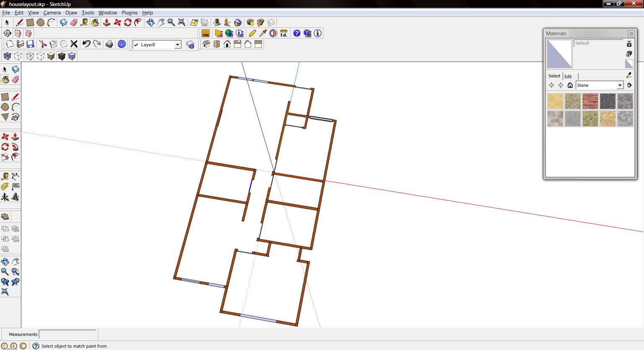The height and width of the screenshot is (350, 644).
Task: Click the In Model home button
Action: click(x=570, y=85)
